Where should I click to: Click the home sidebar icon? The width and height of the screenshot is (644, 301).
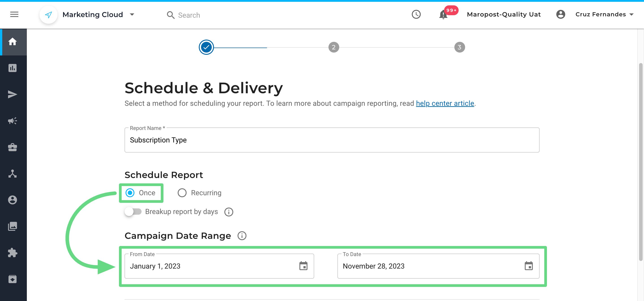13,42
